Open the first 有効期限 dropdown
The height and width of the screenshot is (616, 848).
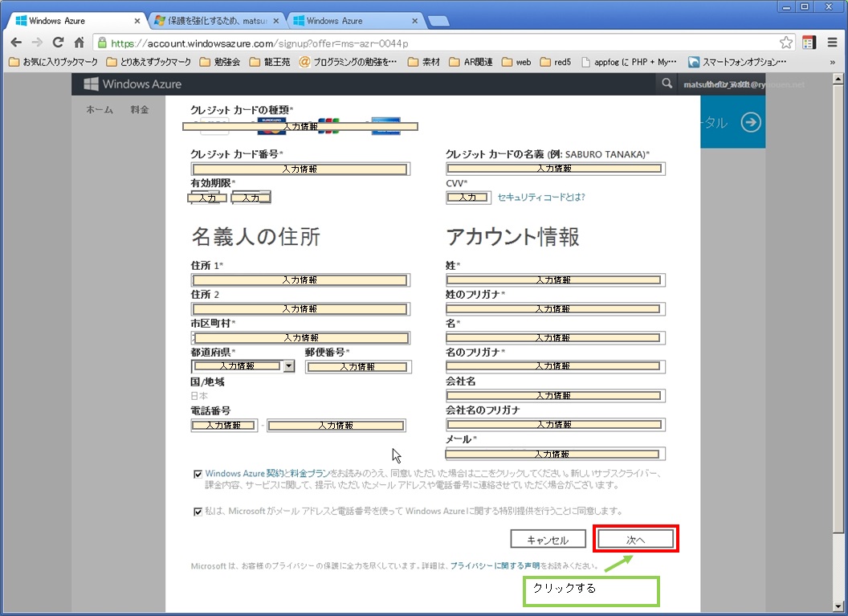pos(208,198)
